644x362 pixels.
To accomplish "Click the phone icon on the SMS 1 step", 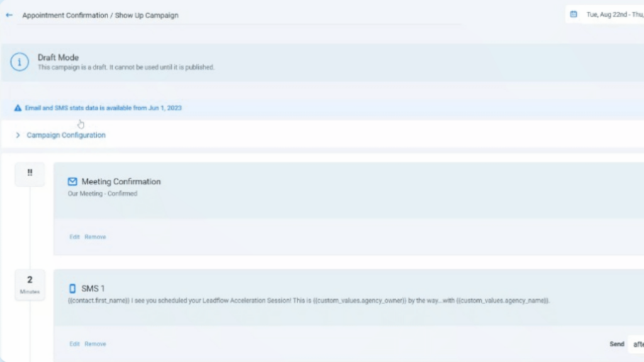I will pos(72,288).
